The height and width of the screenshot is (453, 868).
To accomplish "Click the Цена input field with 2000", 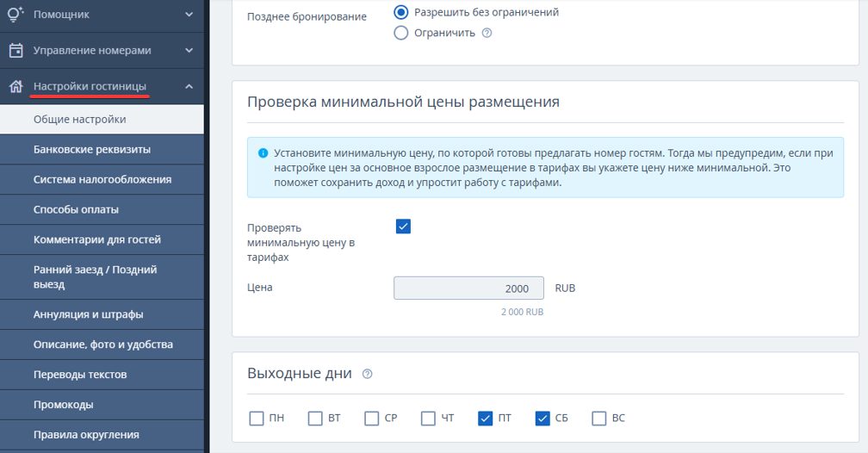I will pyautogui.click(x=468, y=288).
